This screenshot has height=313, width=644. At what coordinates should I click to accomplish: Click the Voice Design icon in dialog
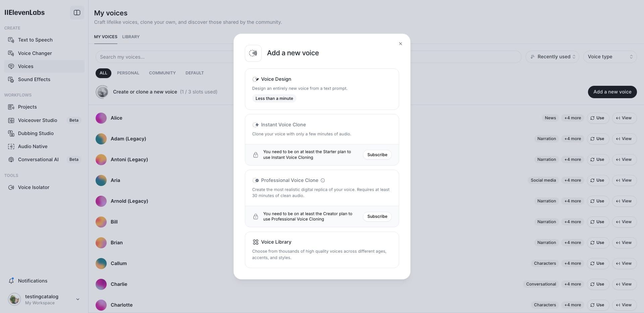[256, 79]
